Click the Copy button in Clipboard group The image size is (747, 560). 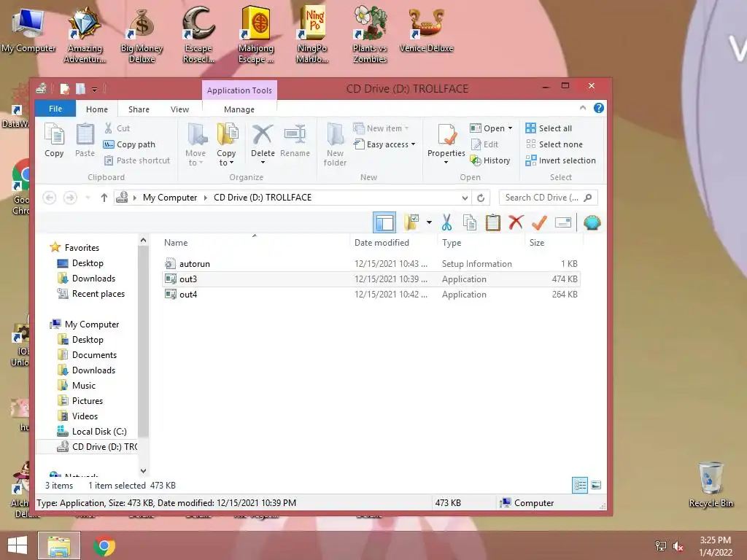[54, 140]
